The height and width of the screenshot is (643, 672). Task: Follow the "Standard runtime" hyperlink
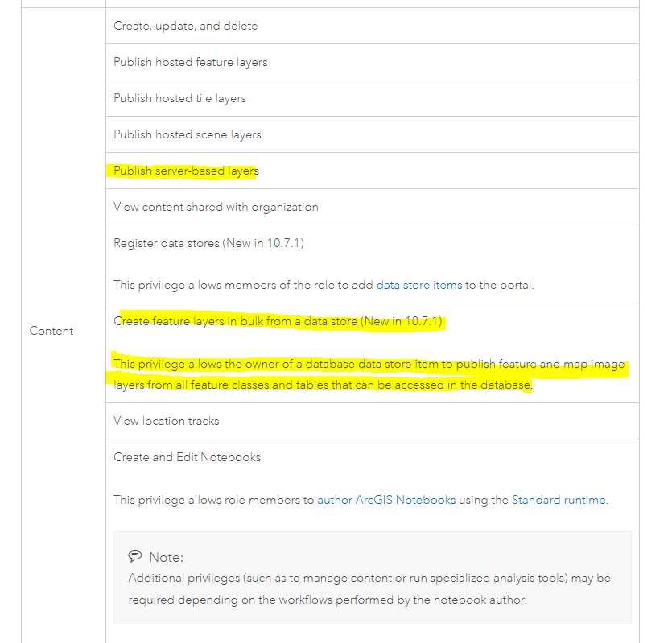[x=559, y=500]
